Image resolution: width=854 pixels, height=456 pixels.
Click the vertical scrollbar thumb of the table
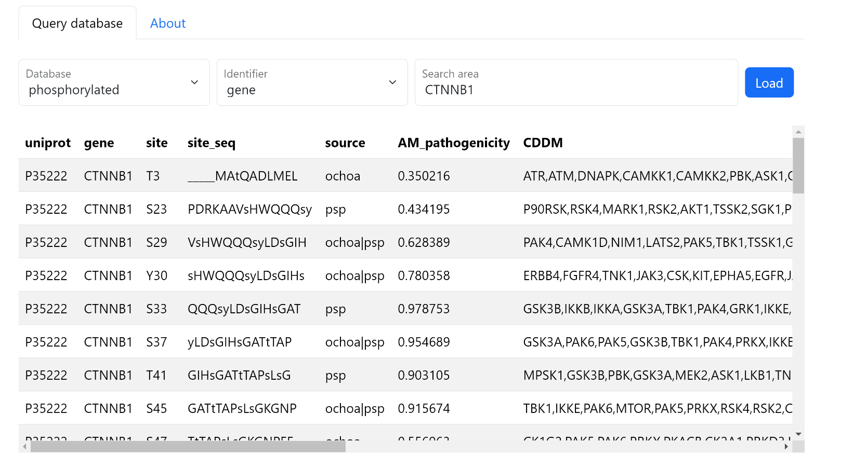pos(798,166)
